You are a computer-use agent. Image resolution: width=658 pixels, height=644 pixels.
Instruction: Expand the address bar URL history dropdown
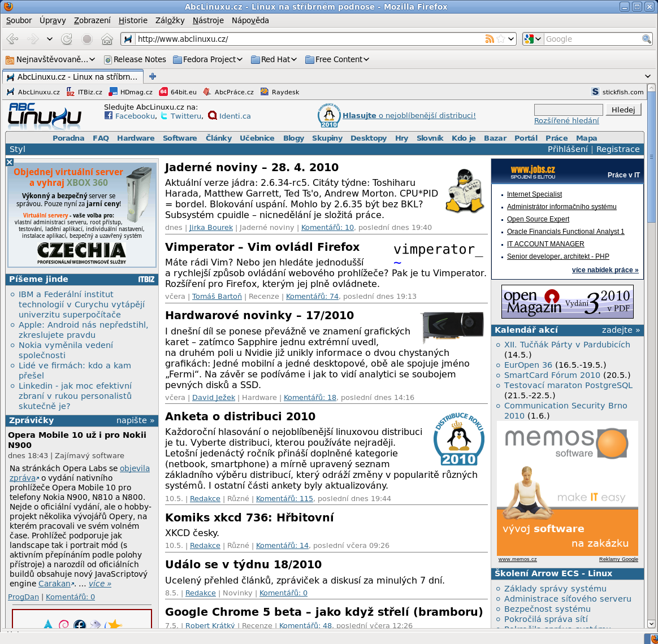[511, 39]
